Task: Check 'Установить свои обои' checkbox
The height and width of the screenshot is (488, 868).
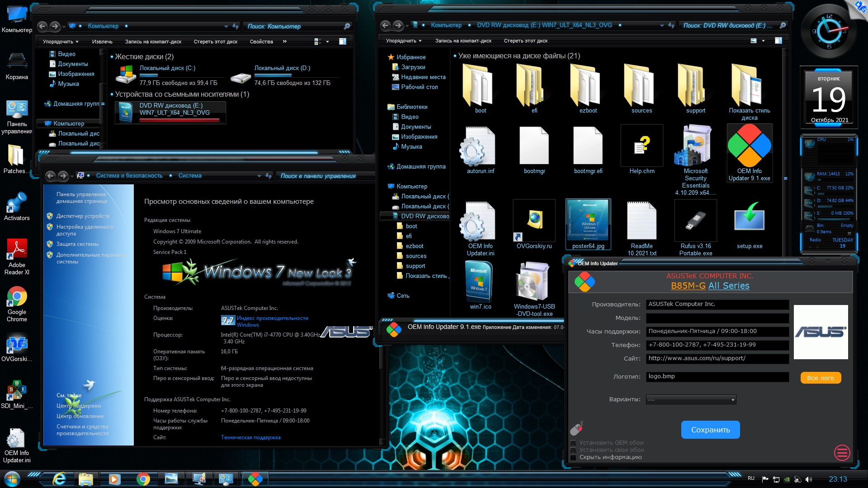Action: coord(573,450)
